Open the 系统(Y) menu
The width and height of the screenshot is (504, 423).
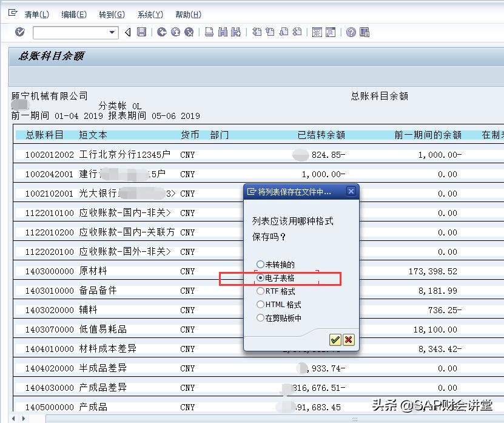[149, 14]
